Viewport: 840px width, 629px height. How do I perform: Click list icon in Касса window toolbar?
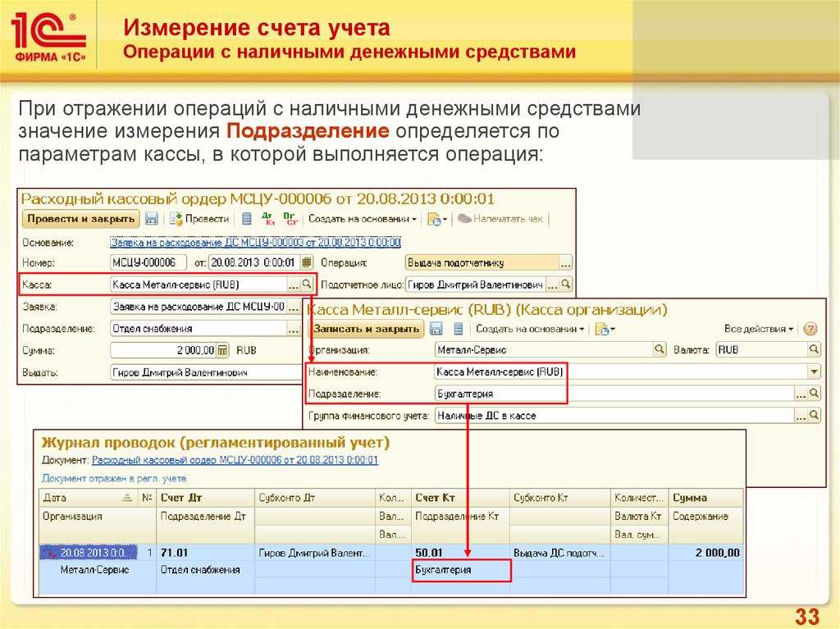459,329
